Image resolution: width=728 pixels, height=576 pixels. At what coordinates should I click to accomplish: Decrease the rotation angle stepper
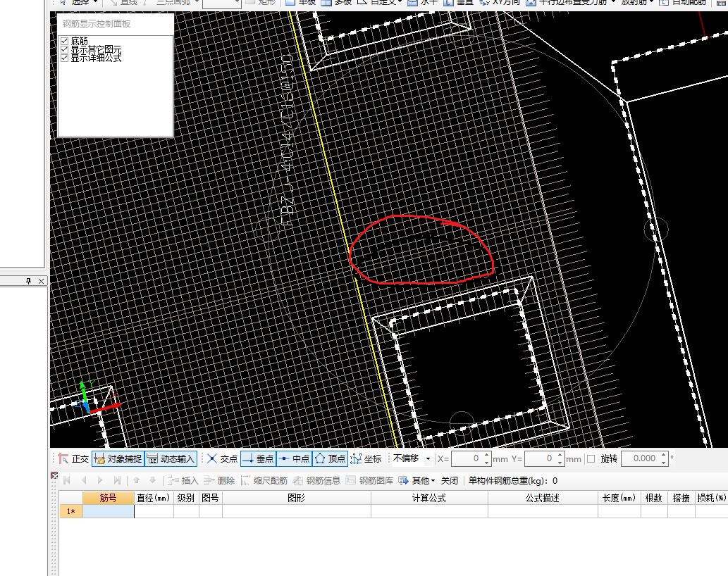[x=665, y=463]
